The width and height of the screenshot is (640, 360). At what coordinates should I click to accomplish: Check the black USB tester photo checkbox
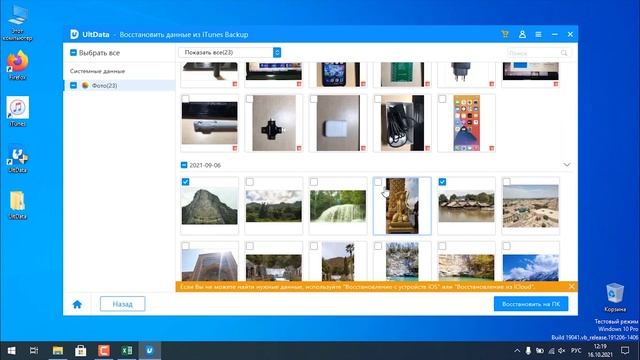(x=249, y=99)
